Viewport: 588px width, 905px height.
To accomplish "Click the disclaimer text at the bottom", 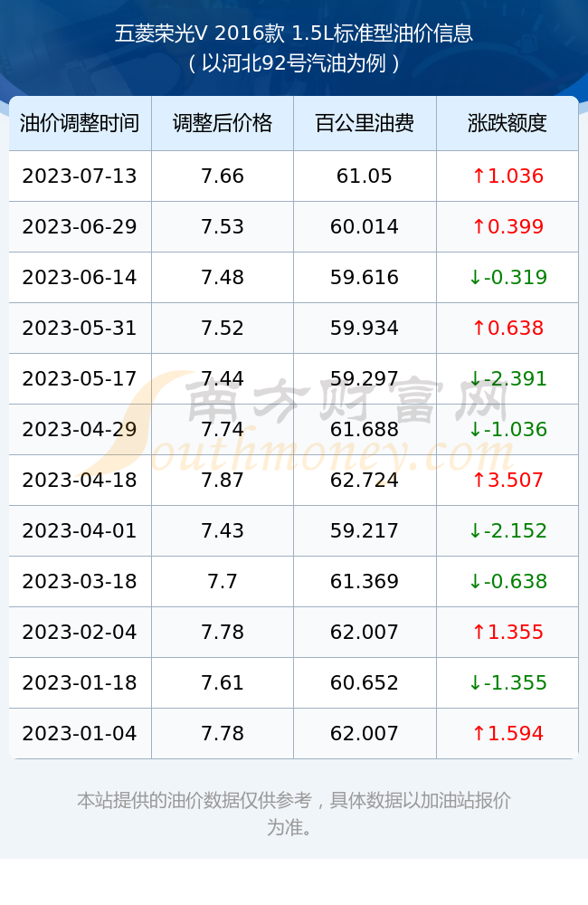I will 294,814.
